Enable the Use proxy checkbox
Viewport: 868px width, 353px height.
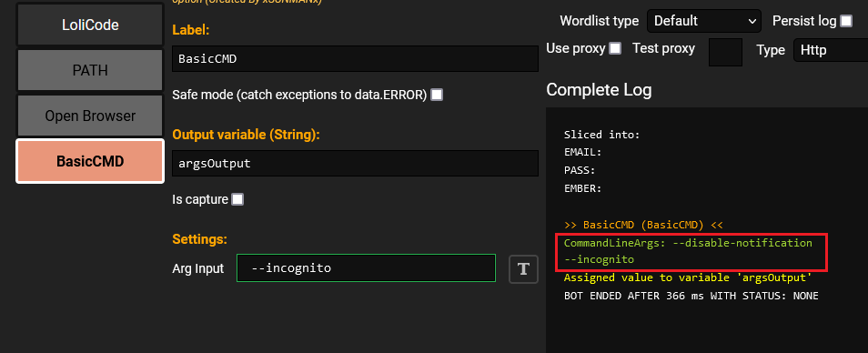coord(615,48)
